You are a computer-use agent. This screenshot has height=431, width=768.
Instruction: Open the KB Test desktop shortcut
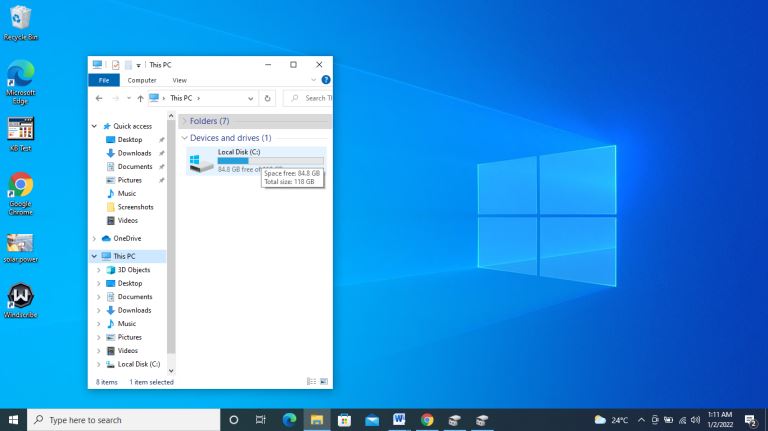[x=20, y=134]
